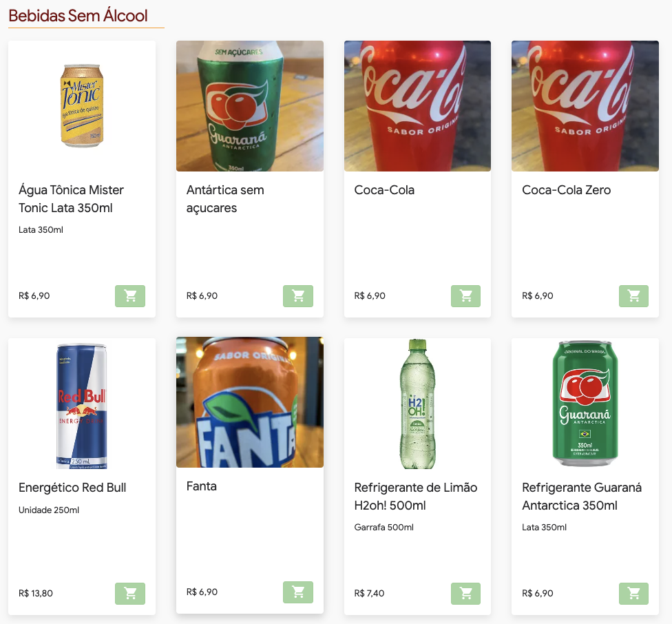Add Guaraná Antarctica 350ml to cart
The width and height of the screenshot is (672, 624).
(633, 593)
